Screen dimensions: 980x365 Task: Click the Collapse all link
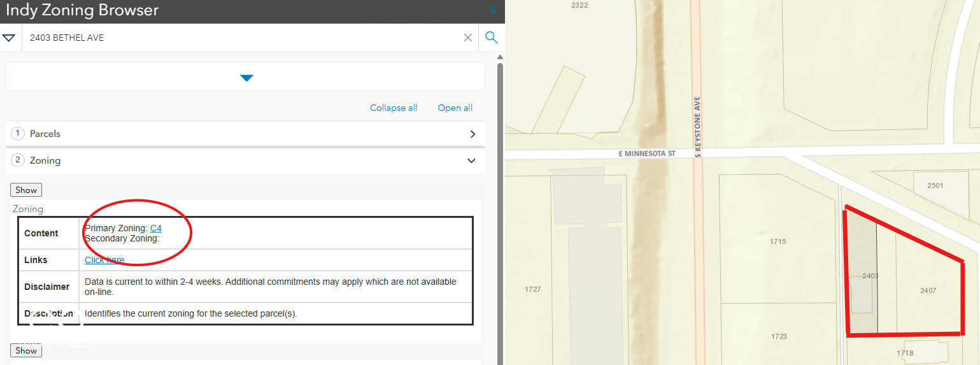[x=394, y=108]
